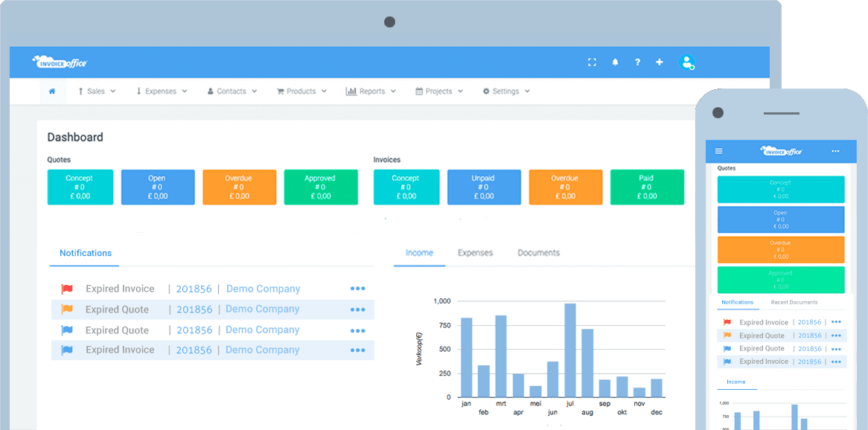
Task: Open the phone's Approved quotes card
Action: [x=781, y=280]
